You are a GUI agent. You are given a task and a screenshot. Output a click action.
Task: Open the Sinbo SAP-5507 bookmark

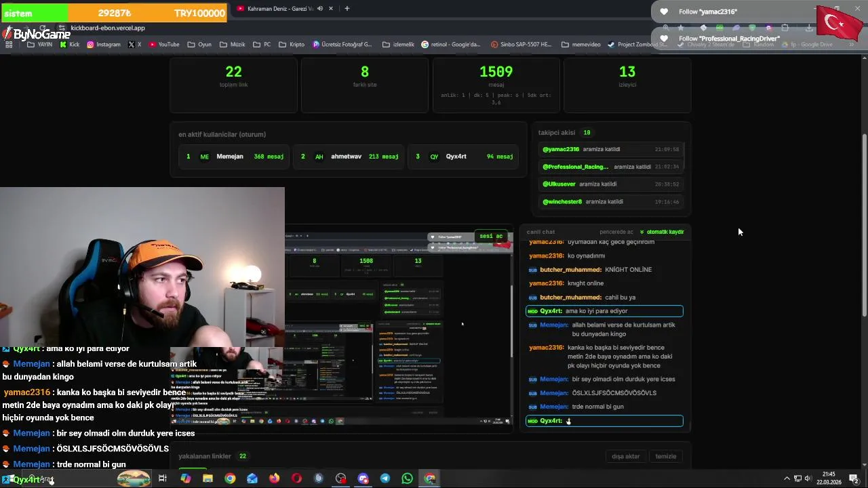(x=521, y=45)
